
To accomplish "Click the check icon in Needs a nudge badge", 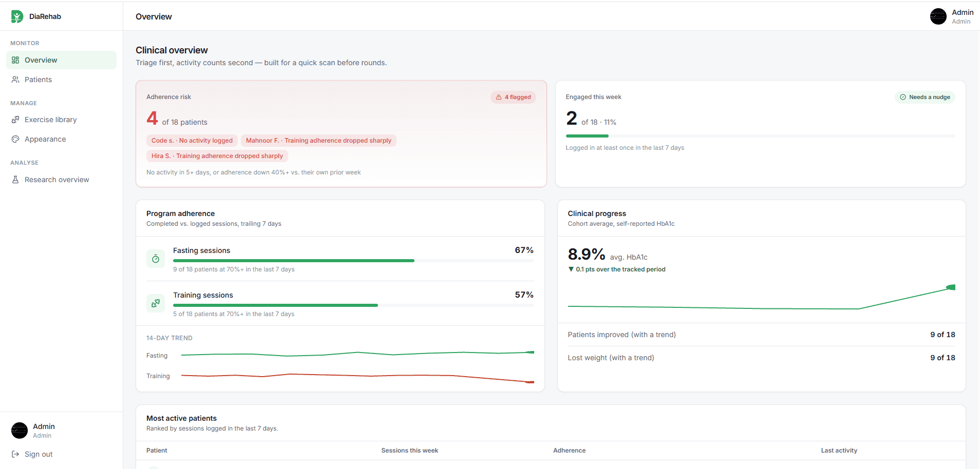I will coord(903,97).
